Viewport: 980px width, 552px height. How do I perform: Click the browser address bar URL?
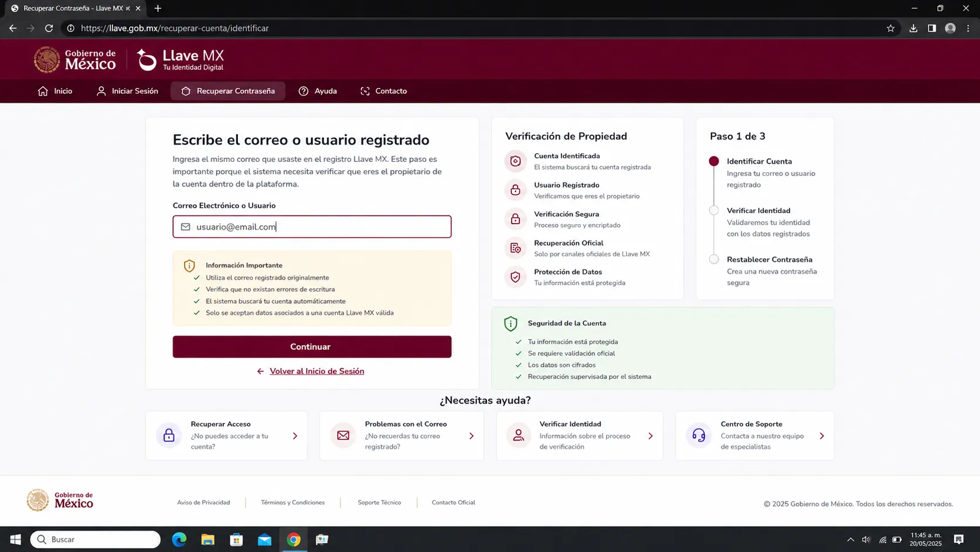click(175, 28)
